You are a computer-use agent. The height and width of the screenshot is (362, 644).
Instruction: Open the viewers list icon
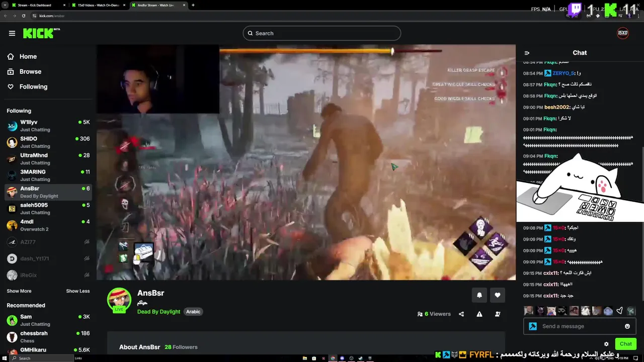click(420, 314)
